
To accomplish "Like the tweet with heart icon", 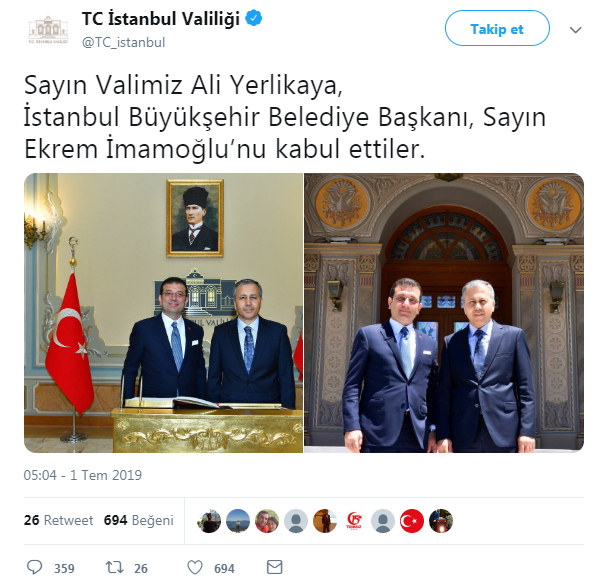I will coord(195,567).
